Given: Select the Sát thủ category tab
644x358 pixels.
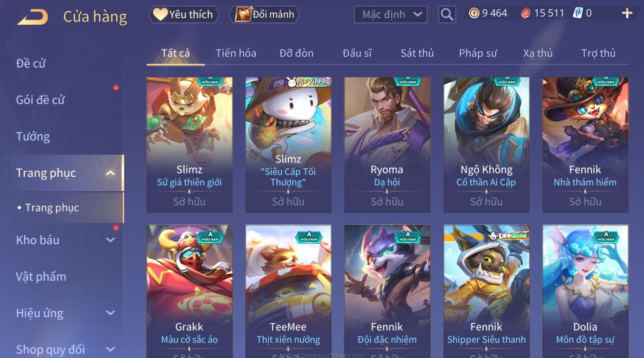Looking at the screenshot, I should coord(417,53).
